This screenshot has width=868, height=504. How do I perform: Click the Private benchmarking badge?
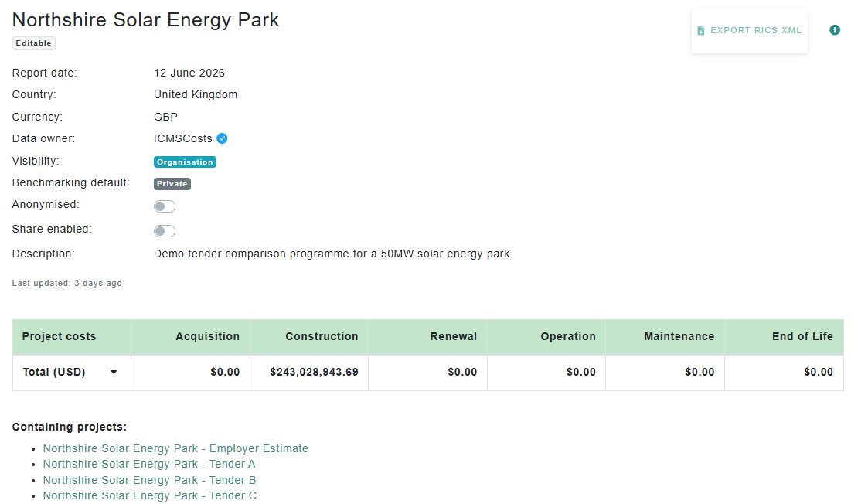pos(172,184)
